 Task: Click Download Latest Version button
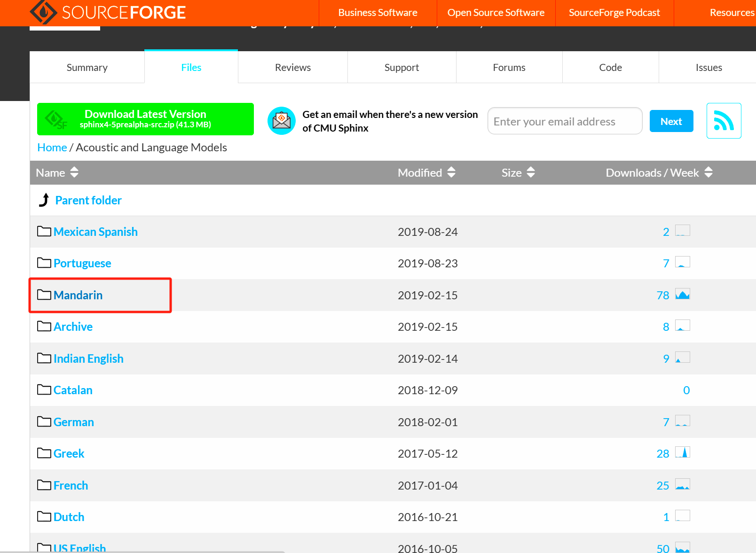(145, 119)
